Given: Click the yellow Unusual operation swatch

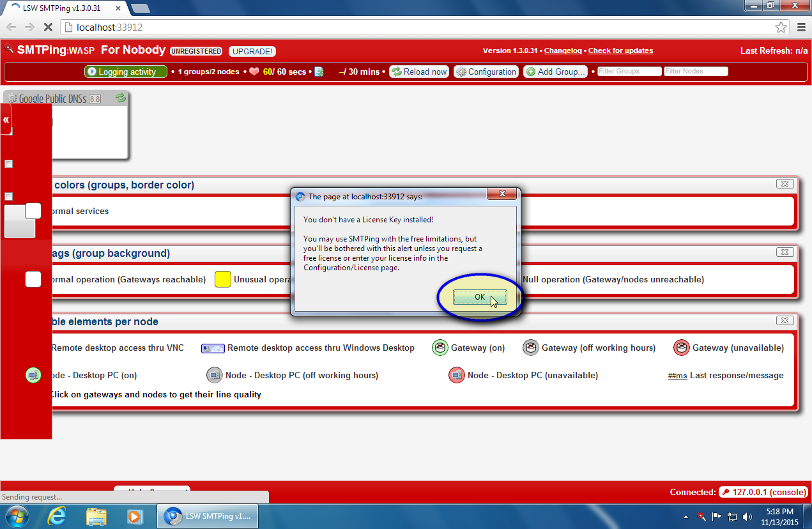Looking at the screenshot, I should point(223,279).
